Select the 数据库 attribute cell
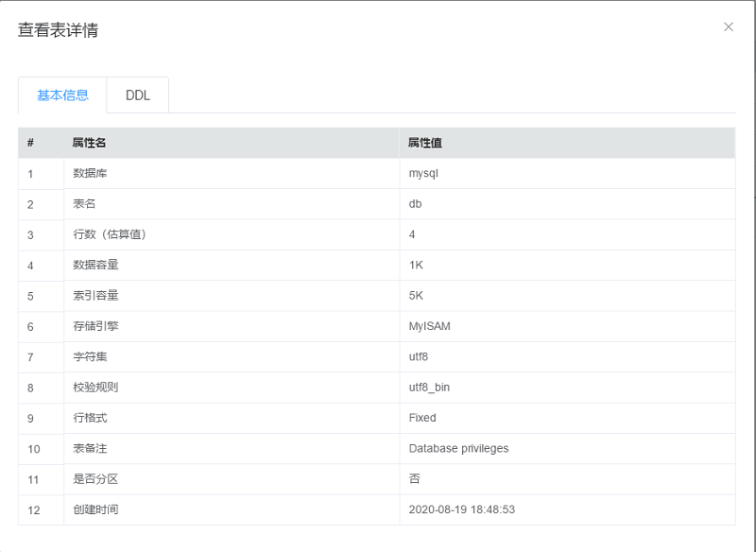 click(x=232, y=174)
